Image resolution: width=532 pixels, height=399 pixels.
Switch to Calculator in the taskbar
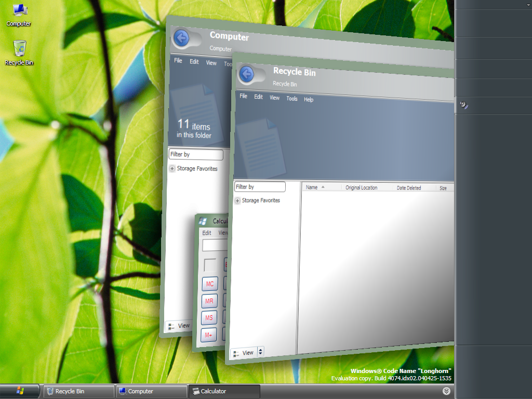(224, 391)
